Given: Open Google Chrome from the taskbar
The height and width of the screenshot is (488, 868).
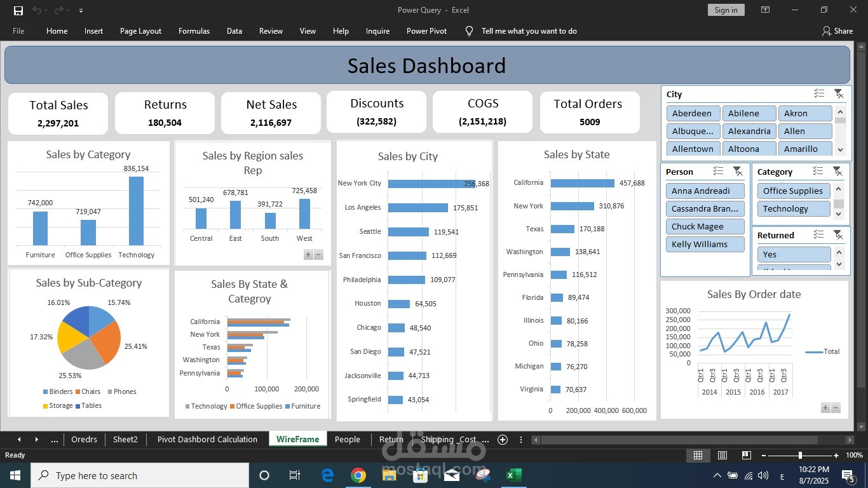Looking at the screenshot, I should point(358,475).
